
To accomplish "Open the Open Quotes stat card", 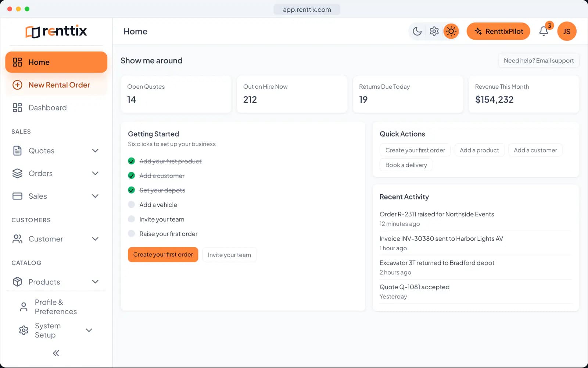I will pyautogui.click(x=176, y=94).
